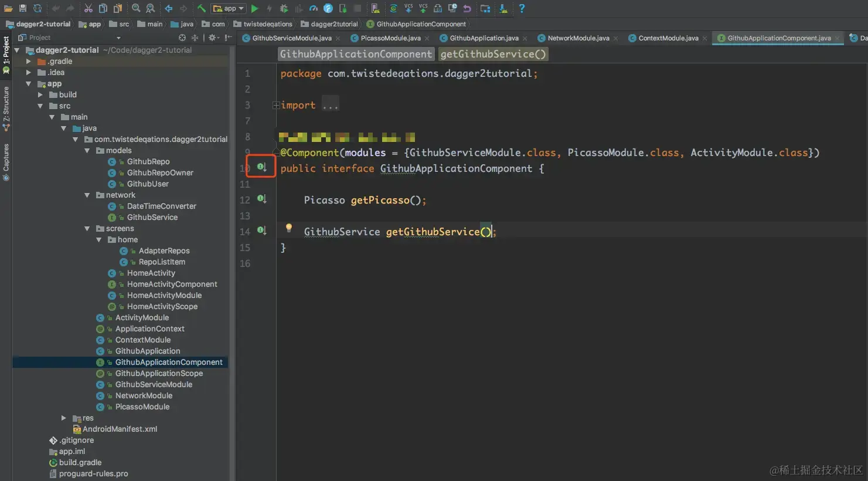Click the yellow intention lightbulb
This screenshot has width=868, height=481.
pyautogui.click(x=288, y=228)
